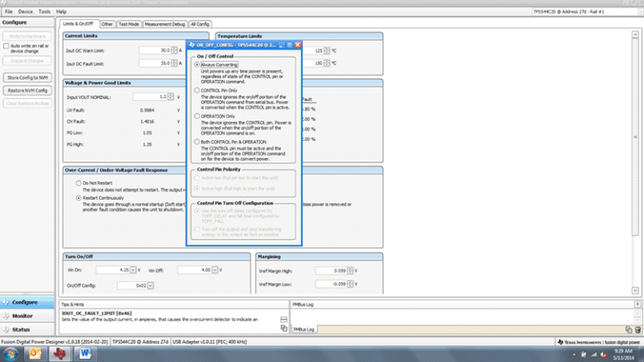Click the copy icon in Tips & Hints

click(284, 329)
